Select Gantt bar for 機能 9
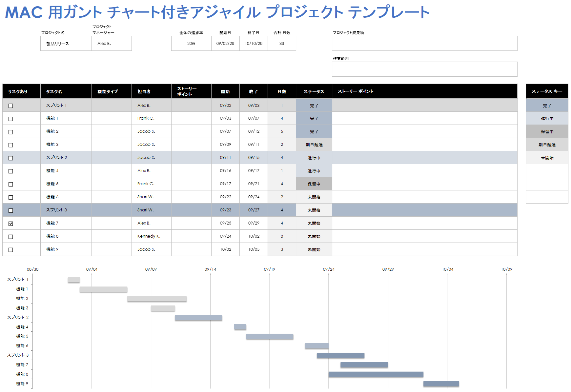The image size is (571, 392). tap(441, 384)
